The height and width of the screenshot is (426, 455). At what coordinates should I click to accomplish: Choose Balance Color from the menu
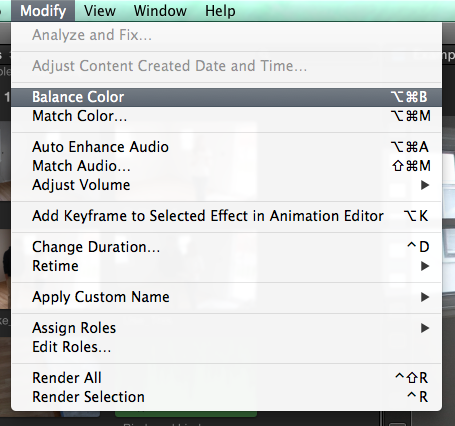pyautogui.click(x=226, y=97)
